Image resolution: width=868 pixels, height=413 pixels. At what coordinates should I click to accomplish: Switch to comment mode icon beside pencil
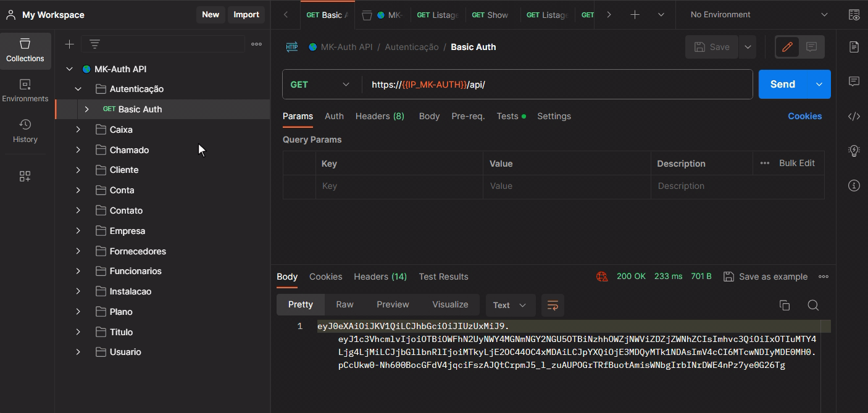pos(811,47)
